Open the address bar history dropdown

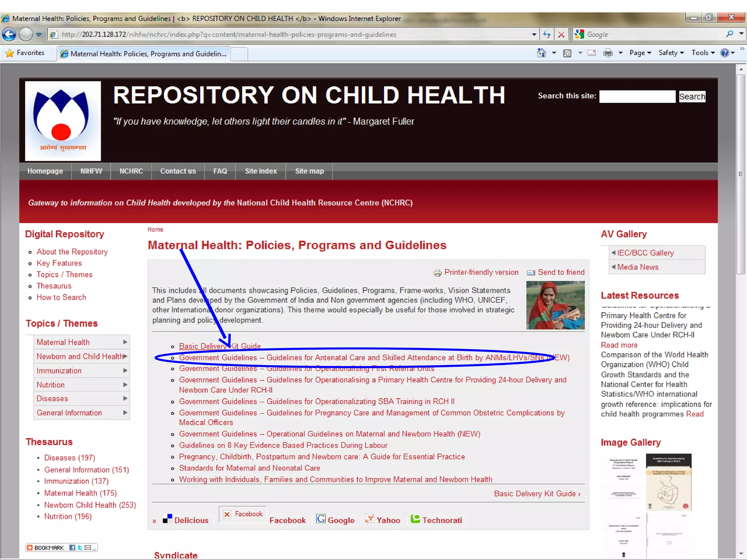534,35
